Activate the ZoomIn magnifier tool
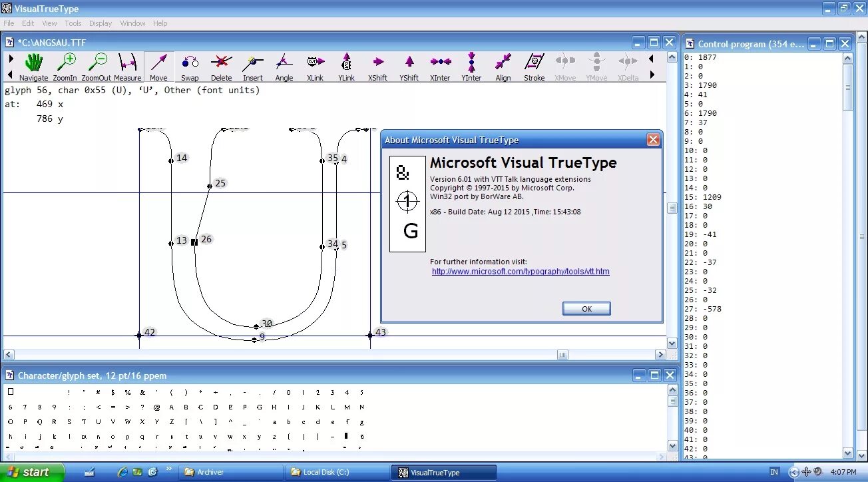The width and height of the screenshot is (868, 482). pyautogui.click(x=65, y=67)
